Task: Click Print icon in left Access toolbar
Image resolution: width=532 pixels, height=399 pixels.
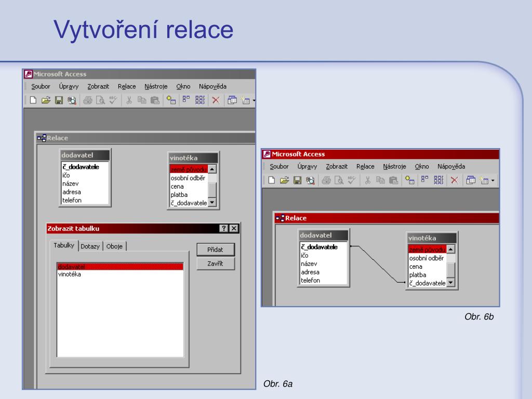Action: [87, 100]
